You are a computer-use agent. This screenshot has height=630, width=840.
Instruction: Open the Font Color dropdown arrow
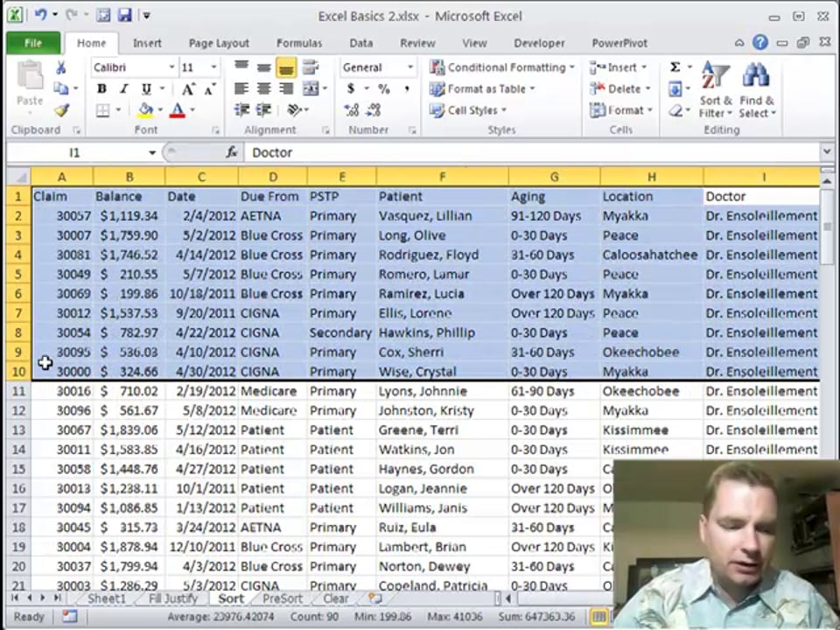[192, 110]
